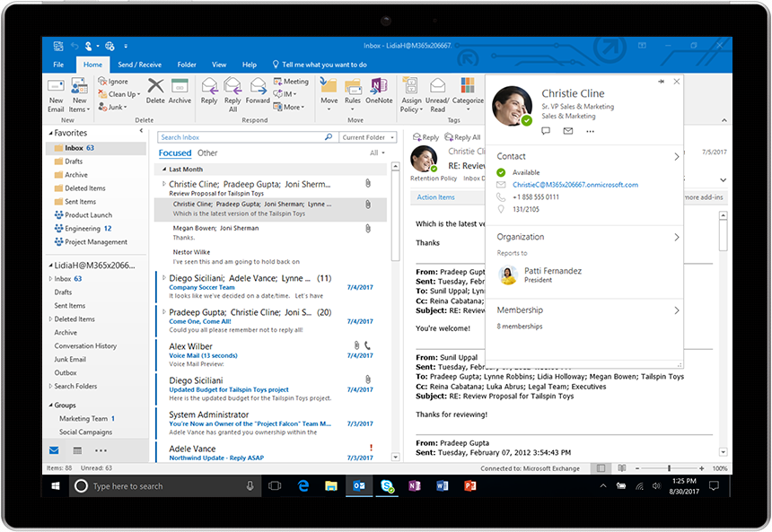Switch to the Folder ribbon tab
This screenshot has height=532, width=772.
tap(187, 65)
